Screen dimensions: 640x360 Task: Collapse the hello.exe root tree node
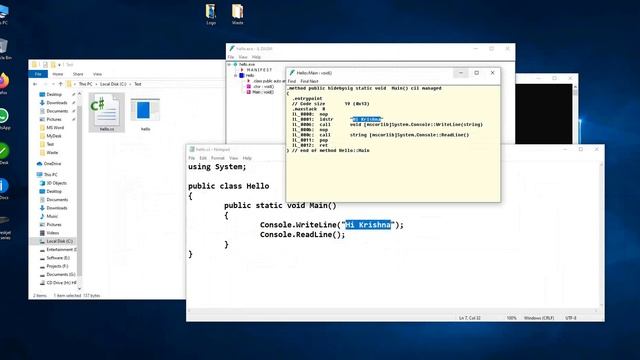click(x=229, y=64)
